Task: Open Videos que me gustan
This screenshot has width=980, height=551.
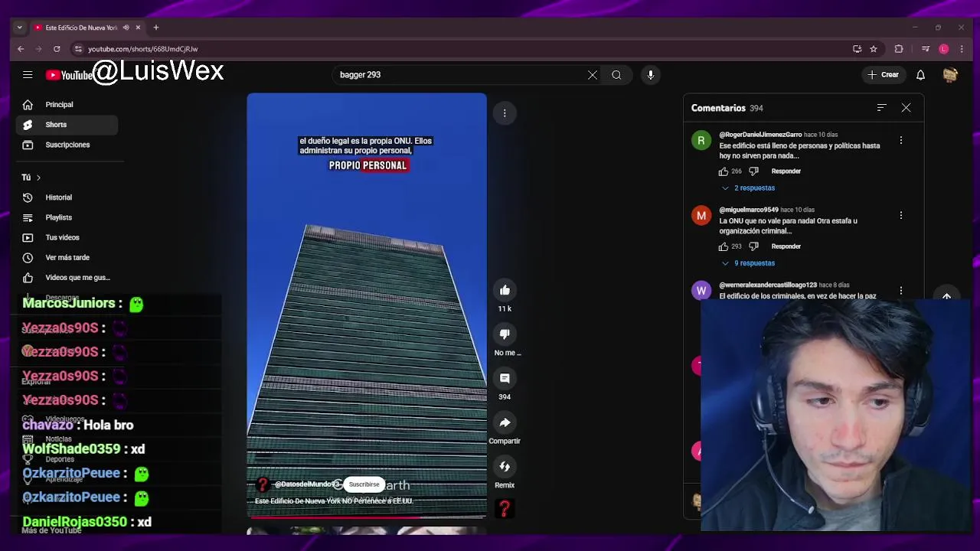Action: point(67,278)
